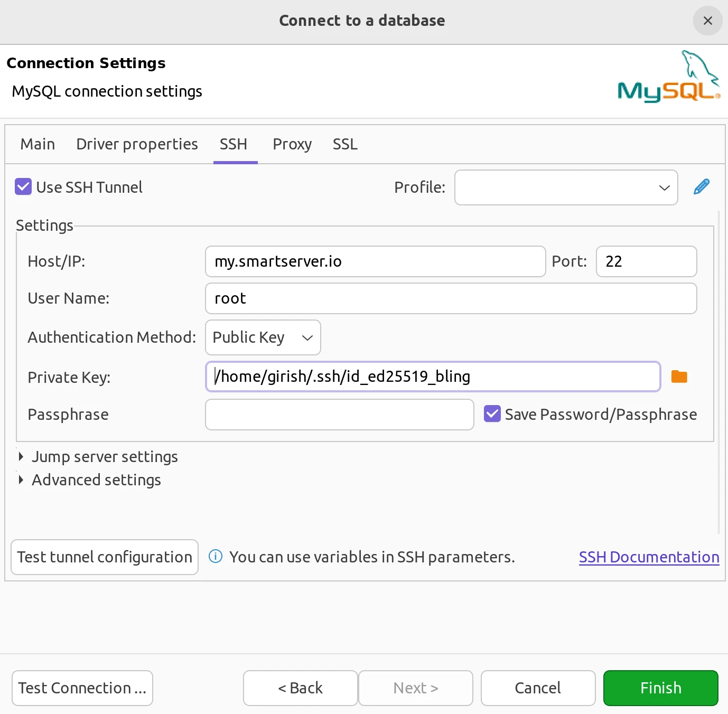The width and height of the screenshot is (728, 714).
Task: Open the Profile dropdown
Action: click(x=664, y=187)
